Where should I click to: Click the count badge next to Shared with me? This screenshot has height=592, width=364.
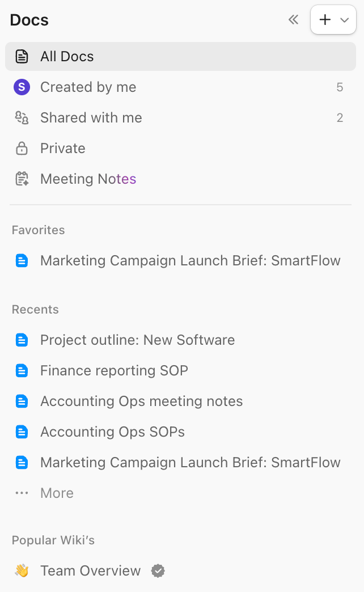click(x=340, y=117)
